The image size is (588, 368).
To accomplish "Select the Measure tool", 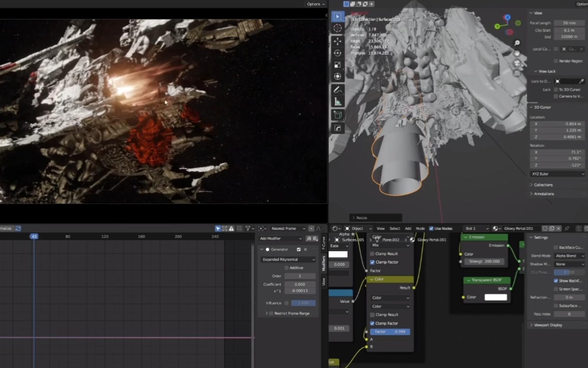I will click(338, 102).
